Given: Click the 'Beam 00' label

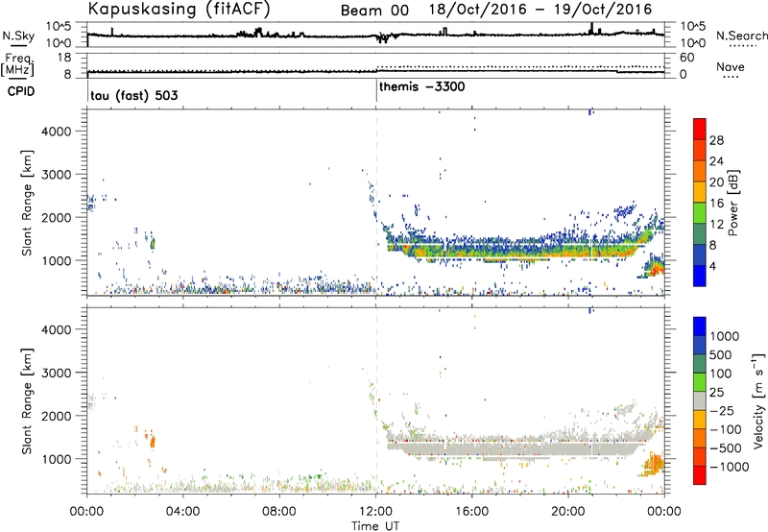Looking at the screenshot, I should pyautogui.click(x=374, y=11).
